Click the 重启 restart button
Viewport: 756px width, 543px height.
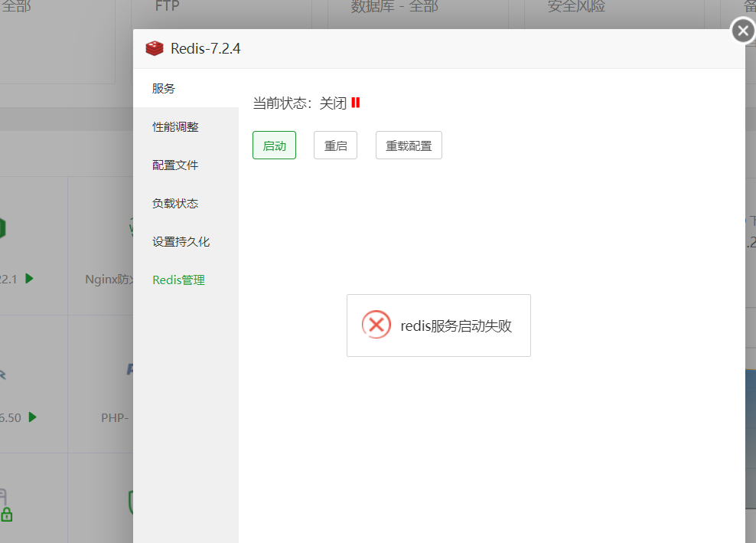pyautogui.click(x=336, y=146)
